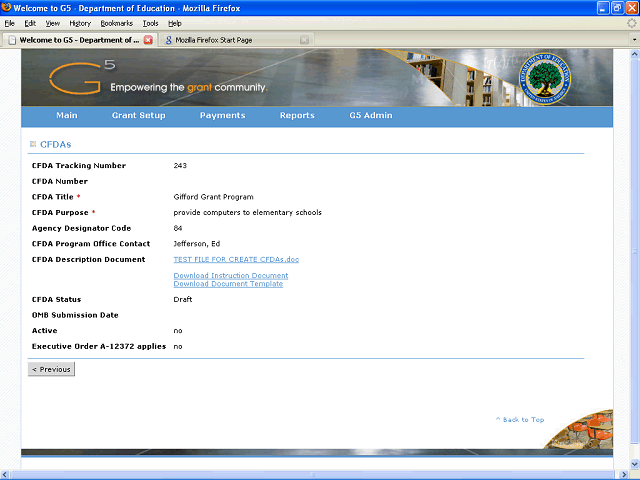Open the History menu
The image size is (640, 480).
click(80, 23)
